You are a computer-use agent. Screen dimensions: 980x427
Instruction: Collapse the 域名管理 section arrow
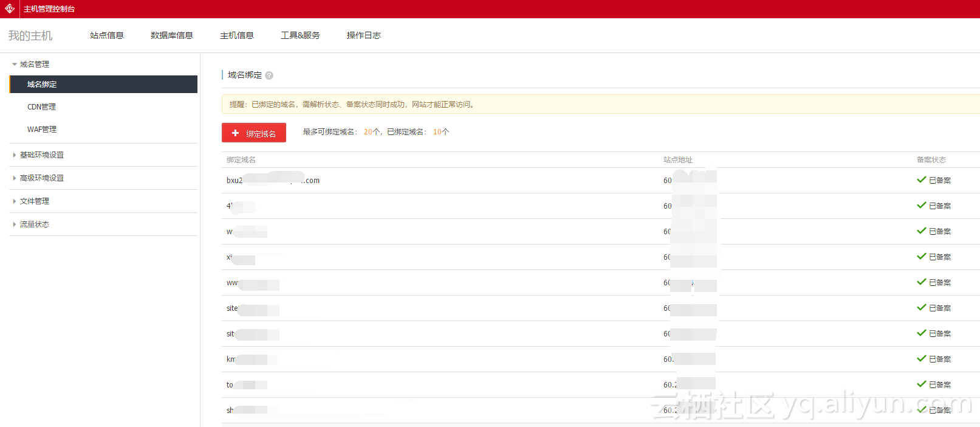pyautogui.click(x=15, y=64)
